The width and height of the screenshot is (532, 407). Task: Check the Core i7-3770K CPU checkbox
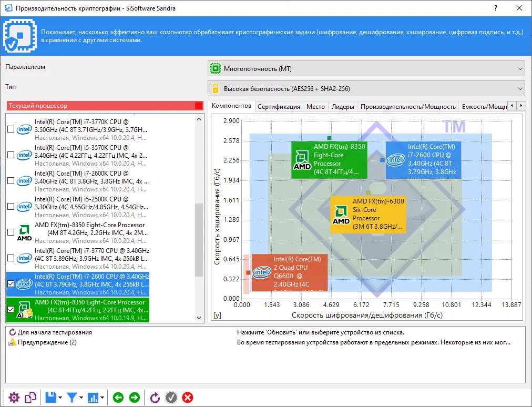point(11,129)
